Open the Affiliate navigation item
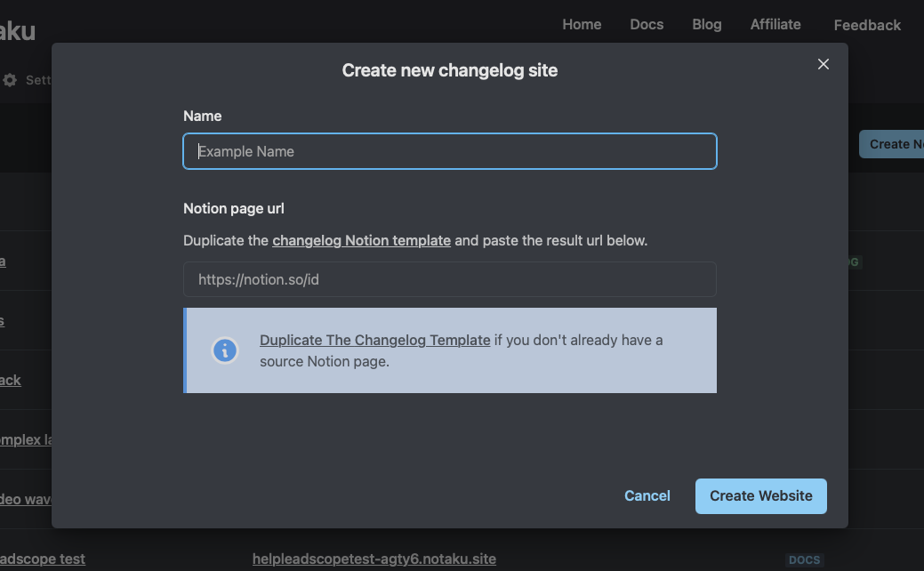This screenshot has width=924, height=571. click(x=775, y=24)
